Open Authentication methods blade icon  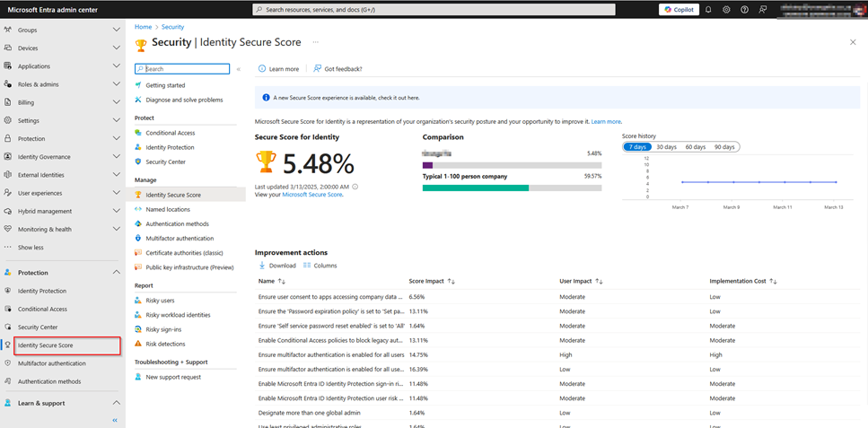(138, 223)
